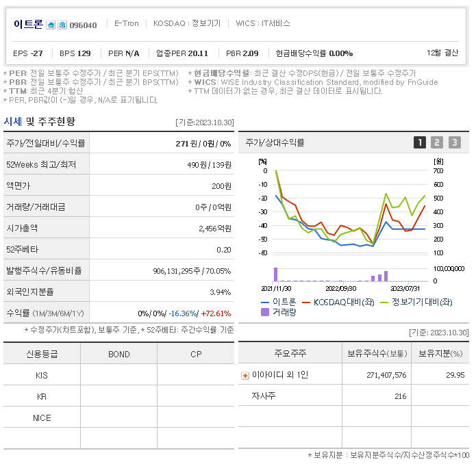Open the company homepage icon beside 이트론

click(x=51, y=25)
